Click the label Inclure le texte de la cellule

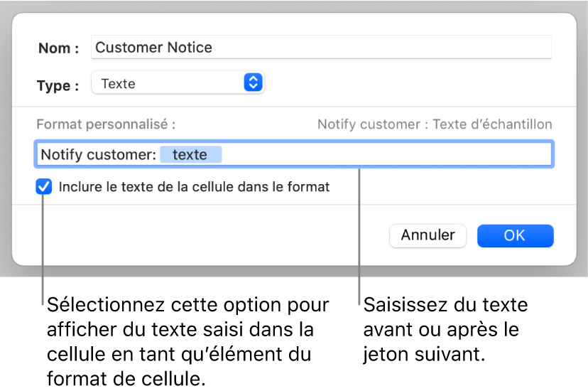pos(194,187)
